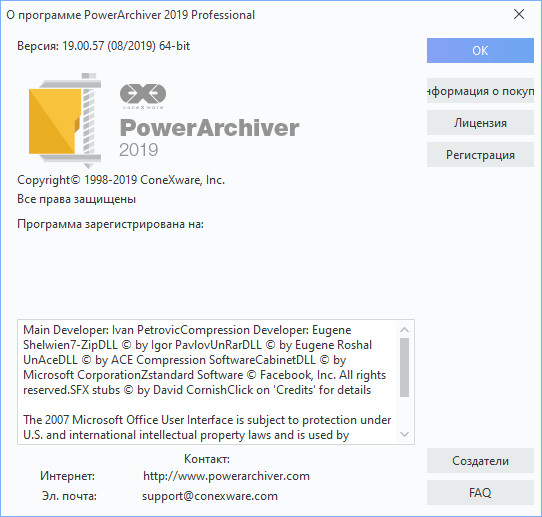Click the 'Copyright© 1998-2019 ConeXware, Inc.' line
Image resolution: width=542 pixels, height=517 pixels.
121,180
